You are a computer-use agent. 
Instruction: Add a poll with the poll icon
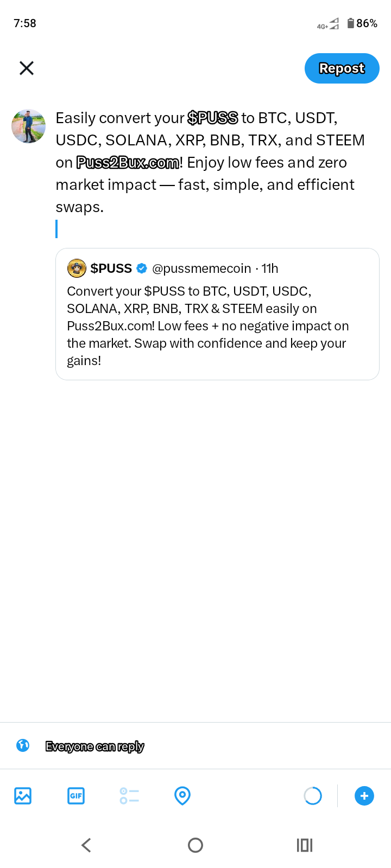pos(129,796)
